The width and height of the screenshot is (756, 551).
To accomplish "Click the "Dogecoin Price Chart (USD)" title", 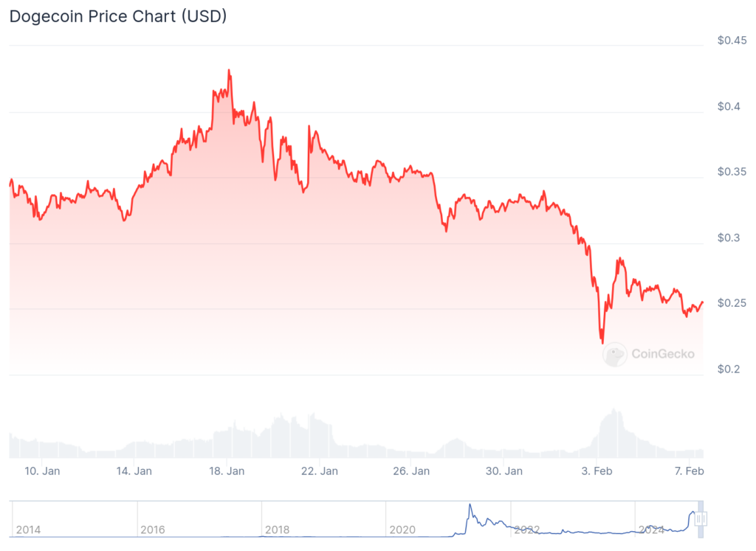I will point(118,16).
